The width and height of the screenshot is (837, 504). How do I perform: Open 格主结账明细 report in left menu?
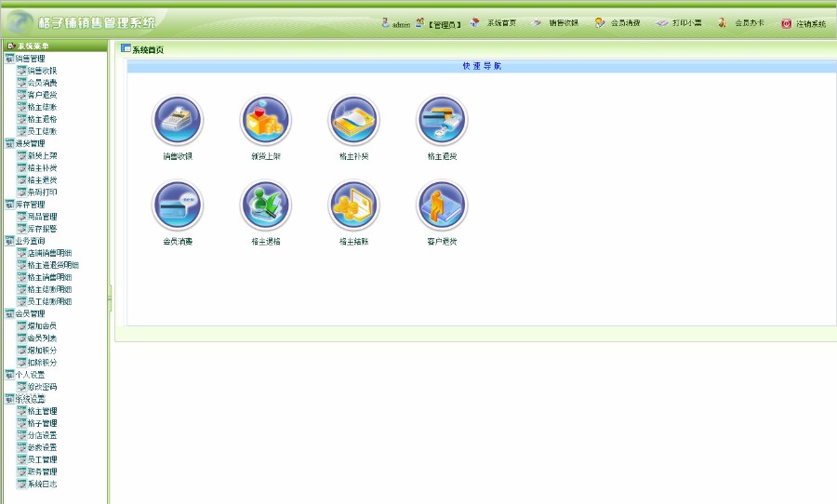[49, 289]
